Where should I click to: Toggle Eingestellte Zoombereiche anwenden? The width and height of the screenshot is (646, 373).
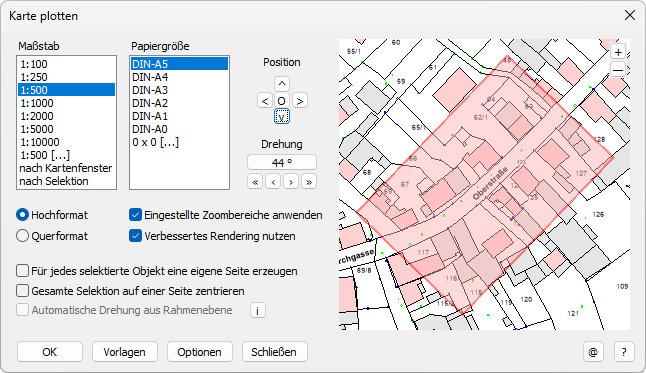[x=225, y=215]
